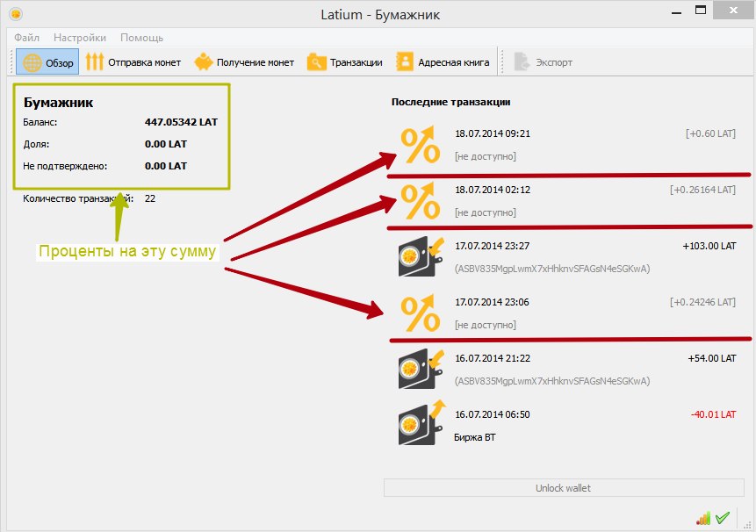Open the Файл menu
Image resolution: width=756 pixels, height=532 pixels.
[x=26, y=38]
